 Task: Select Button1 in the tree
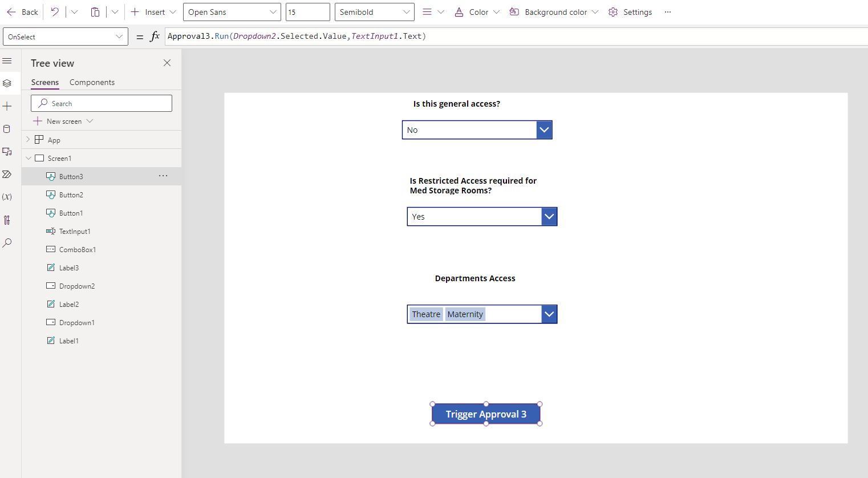pyautogui.click(x=71, y=213)
